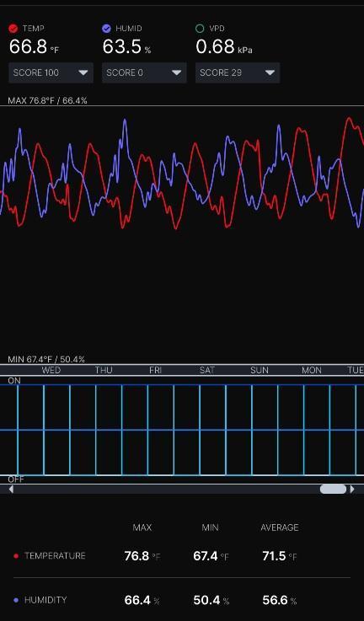Click the purple dot beside HUMIDITY

point(16,601)
